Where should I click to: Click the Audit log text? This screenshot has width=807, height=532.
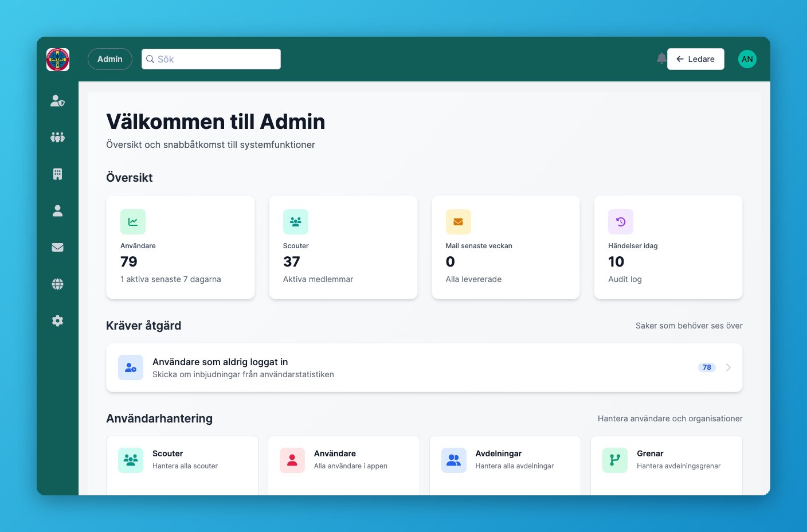[x=625, y=279]
